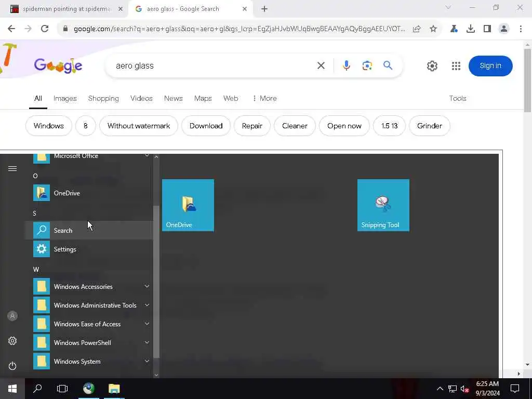Open the Chrome profile avatar
This screenshot has width=532, height=399.
(x=504, y=29)
